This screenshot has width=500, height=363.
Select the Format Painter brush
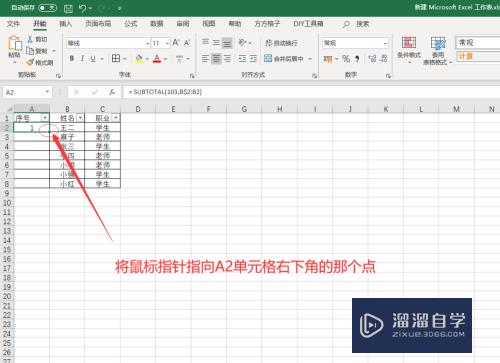pyautogui.click(x=30, y=62)
